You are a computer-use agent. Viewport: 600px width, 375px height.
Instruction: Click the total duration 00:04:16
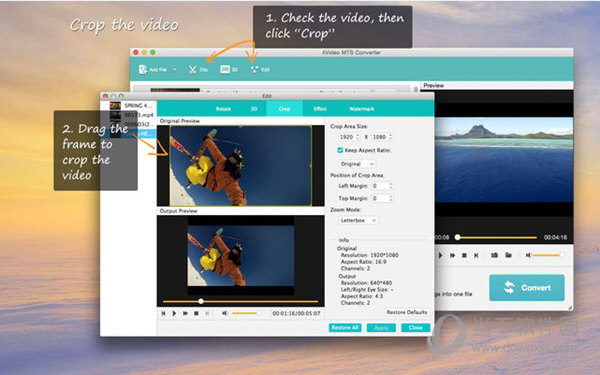(555, 237)
